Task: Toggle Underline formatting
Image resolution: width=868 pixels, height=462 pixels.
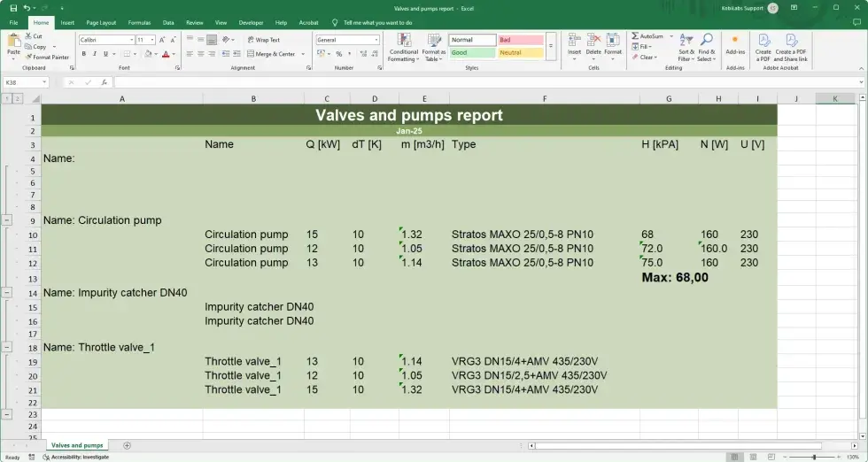Action: pos(105,54)
